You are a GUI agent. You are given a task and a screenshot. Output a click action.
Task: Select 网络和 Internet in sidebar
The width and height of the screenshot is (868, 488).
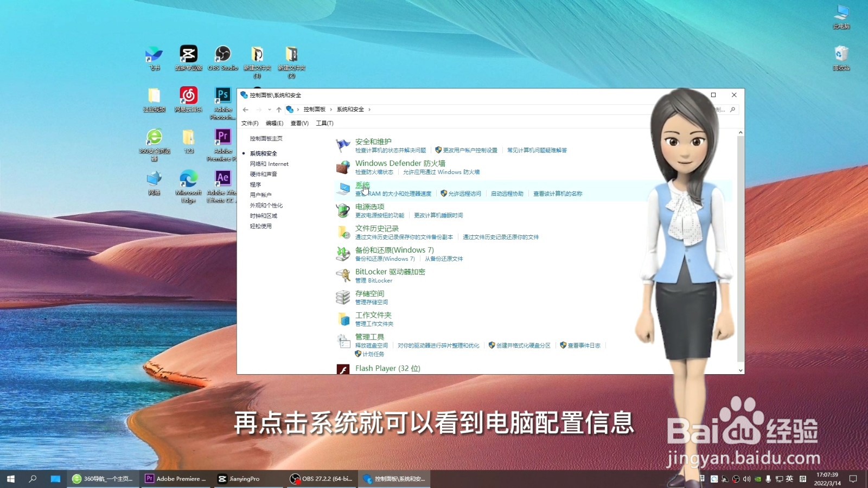coord(269,164)
